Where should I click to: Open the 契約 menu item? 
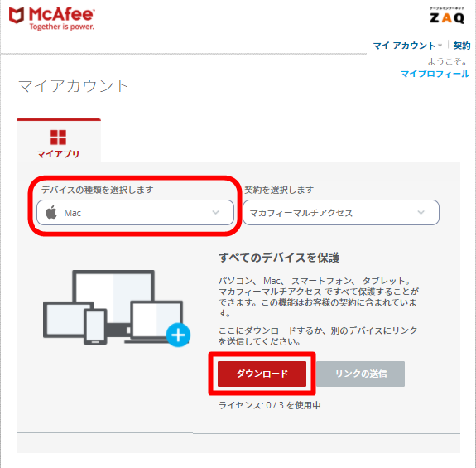(x=461, y=46)
